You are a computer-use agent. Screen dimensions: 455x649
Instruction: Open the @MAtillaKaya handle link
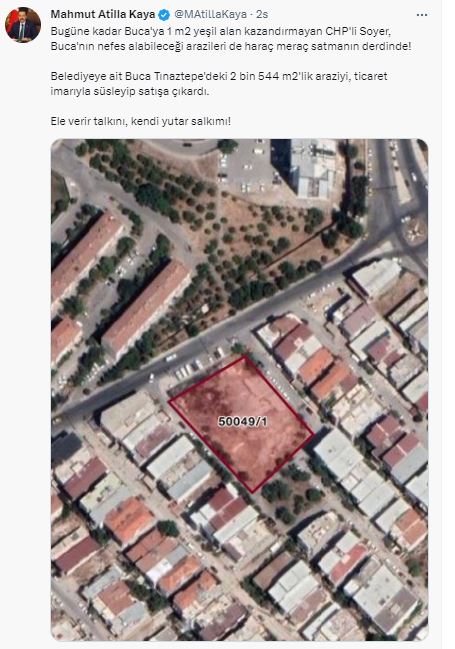pyautogui.click(x=210, y=14)
